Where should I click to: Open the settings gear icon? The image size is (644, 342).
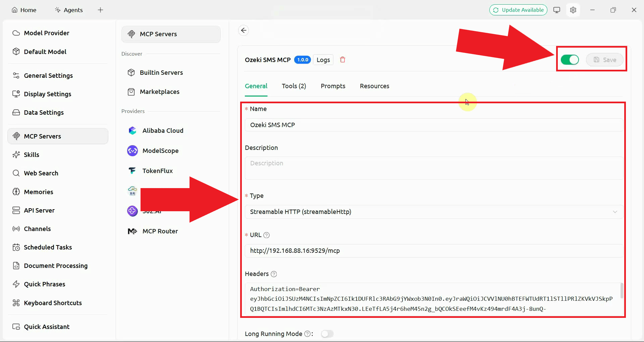(x=573, y=10)
